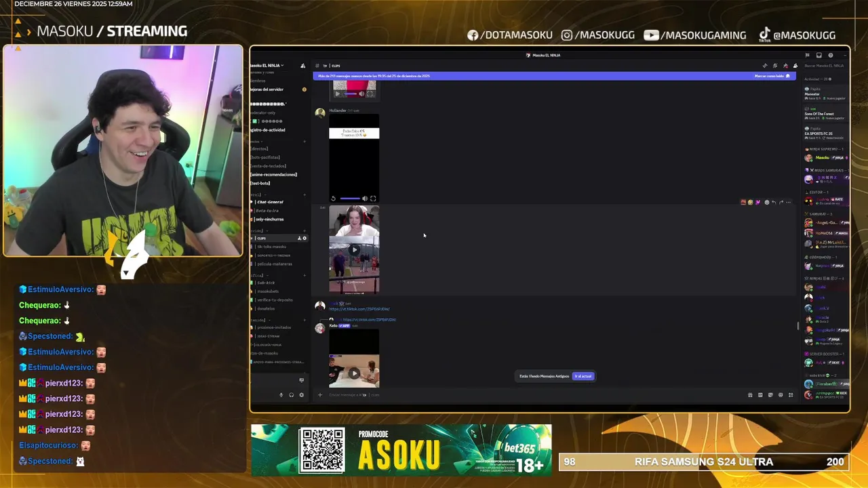Open Masoku EL NINJA server dropdown
The width and height of the screenshot is (868, 488).
point(268,66)
